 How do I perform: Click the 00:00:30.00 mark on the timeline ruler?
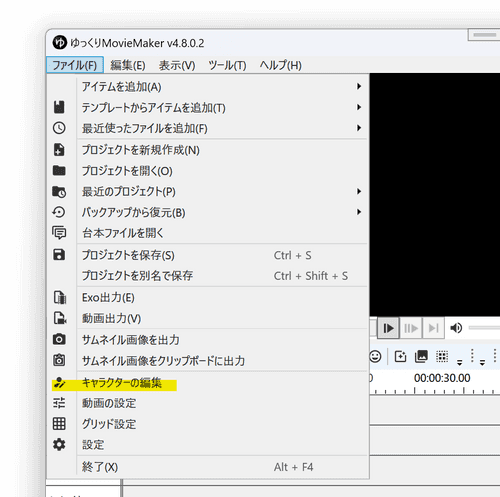point(442,378)
